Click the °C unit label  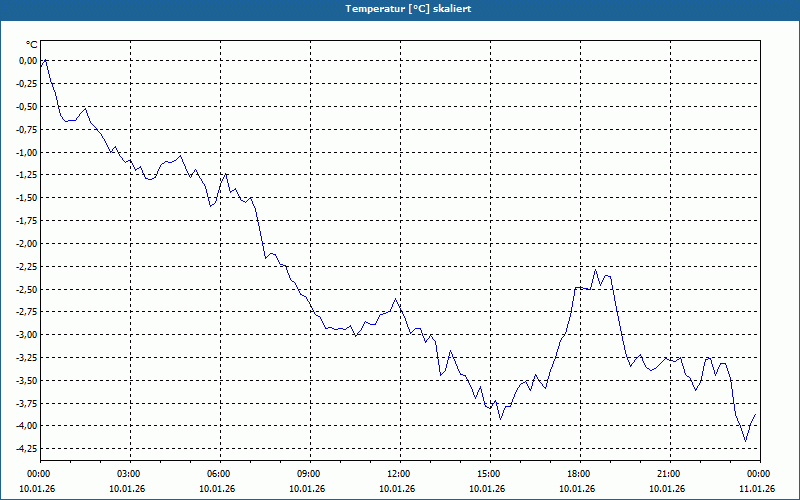click(32, 45)
